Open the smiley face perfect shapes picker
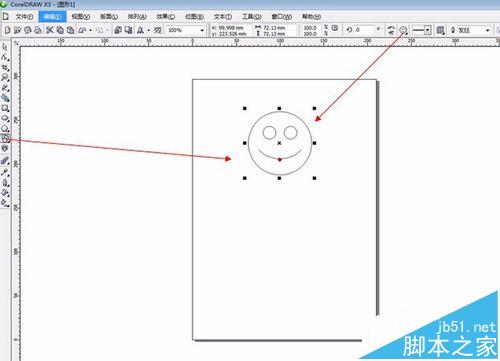The image size is (500, 361). tap(404, 30)
